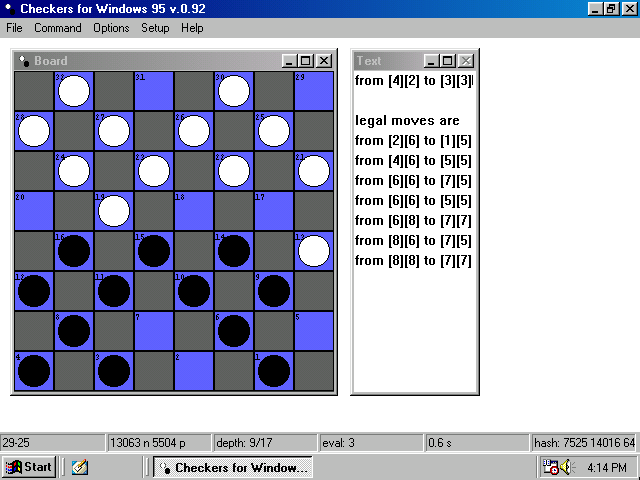The image size is (640, 480).
Task: Open the Setup menu
Action: tap(155, 28)
